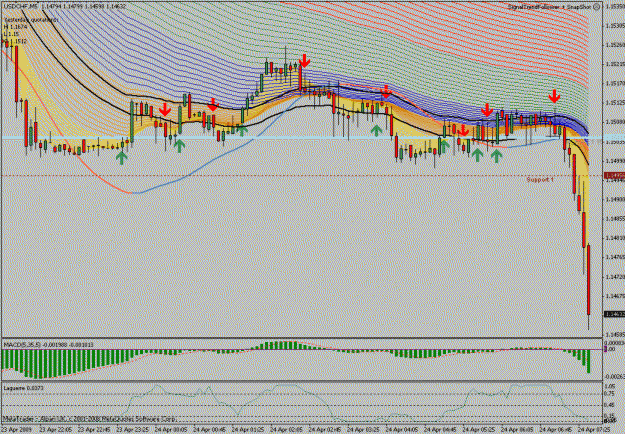This screenshot has height=434, width=625.
Task: Click the black current price tag on the axis
Action: (x=614, y=314)
